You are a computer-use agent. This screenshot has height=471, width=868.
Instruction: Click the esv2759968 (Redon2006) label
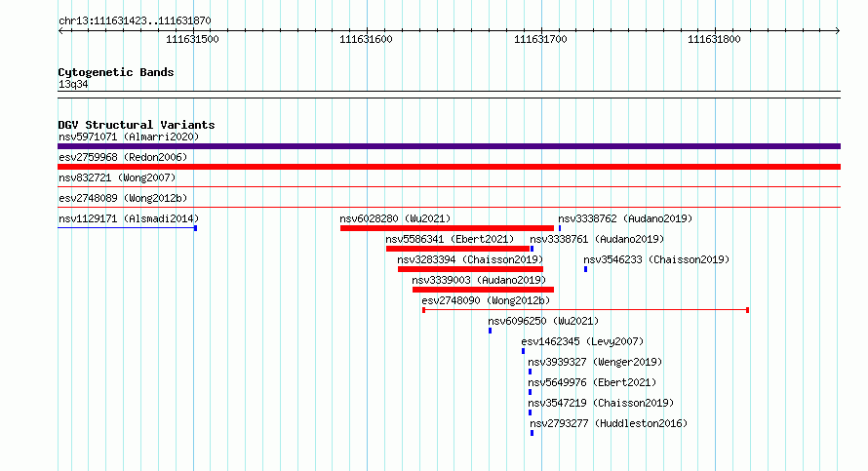(x=123, y=157)
